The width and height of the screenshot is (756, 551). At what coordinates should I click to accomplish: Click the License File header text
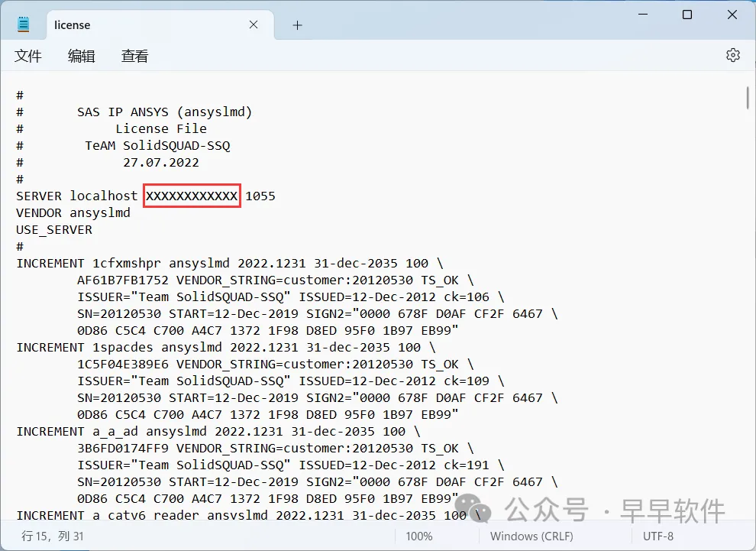click(x=161, y=129)
